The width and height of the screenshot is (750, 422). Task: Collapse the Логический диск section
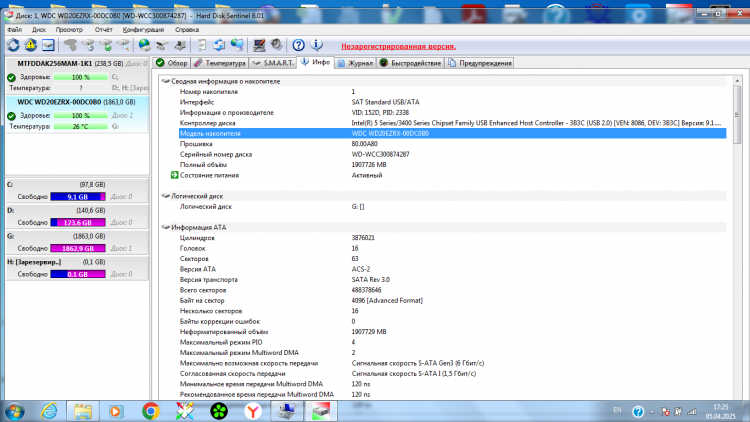(x=165, y=196)
